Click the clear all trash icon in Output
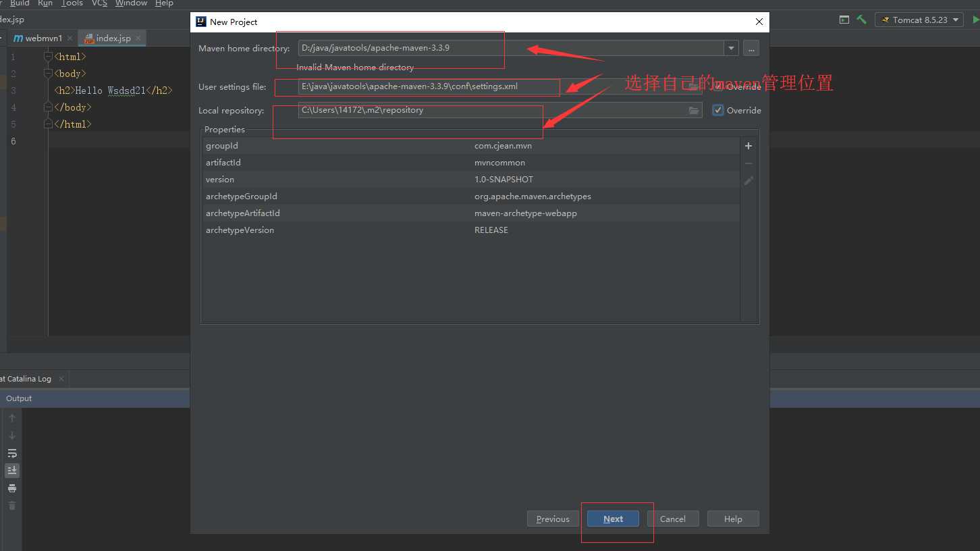The image size is (980, 551). (12, 506)
